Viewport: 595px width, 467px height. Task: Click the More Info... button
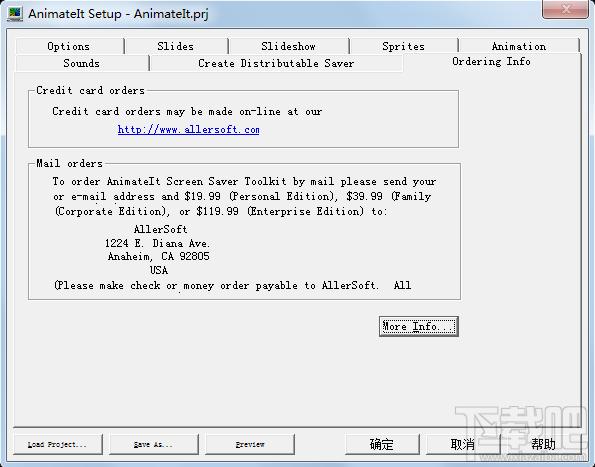point(419,326)
